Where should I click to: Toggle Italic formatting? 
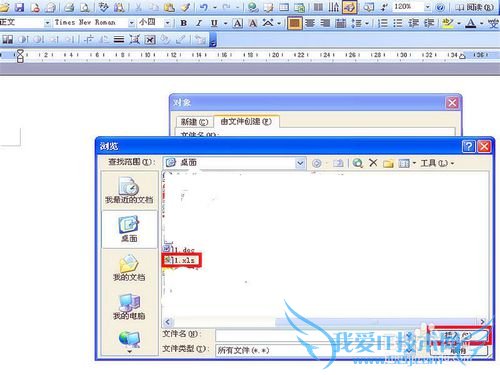pos(199,23)
